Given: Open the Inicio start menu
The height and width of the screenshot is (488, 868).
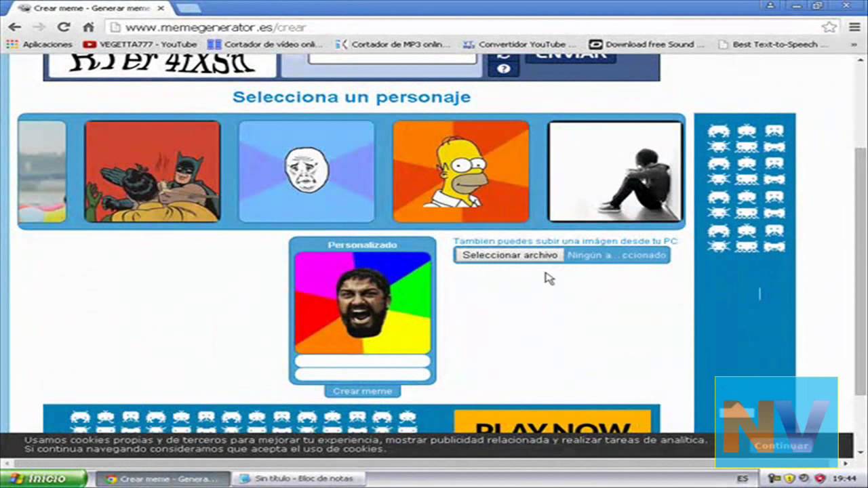Looking at the screenshot, I should coord(43,479).
